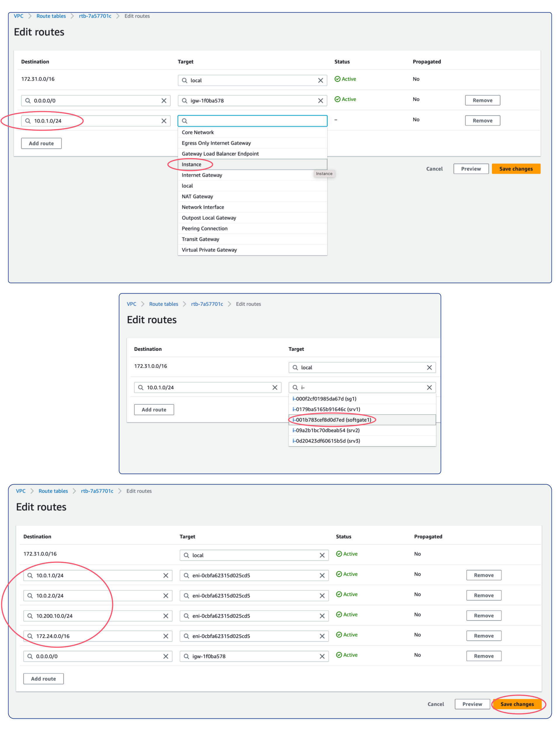The image size is (560, 731).
Task: Select Instance from the target type dropdown
Action: [191, 164]
